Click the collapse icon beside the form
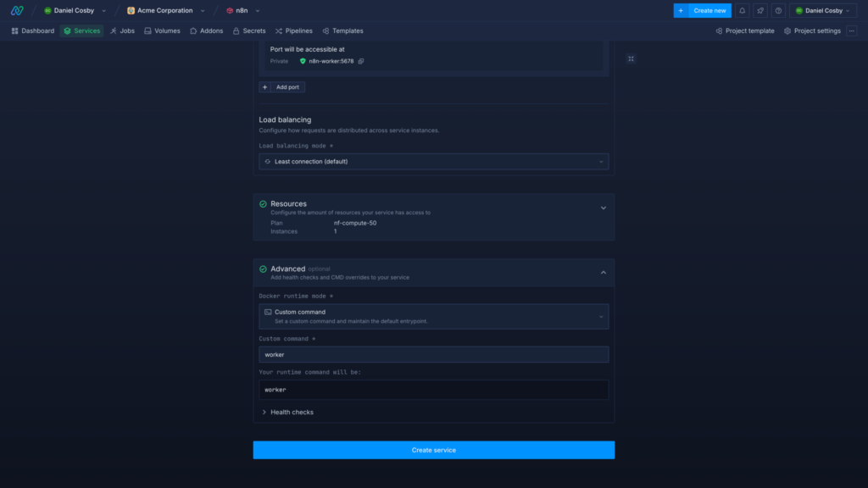This screenshot has height=488, width=868. [x=631, y=58]
